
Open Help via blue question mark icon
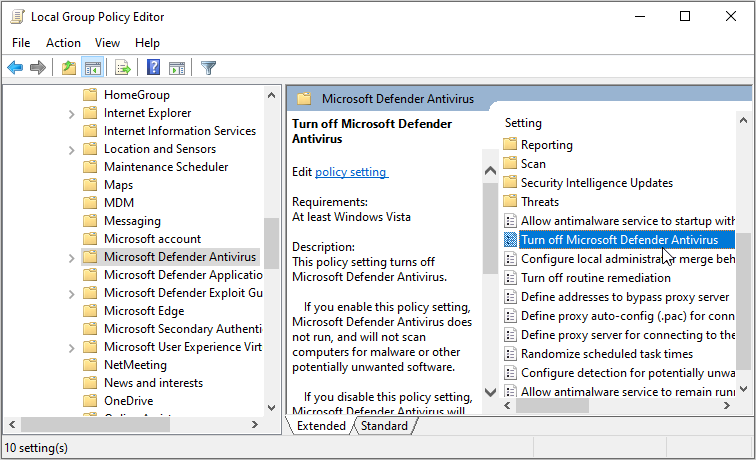coord(153,68)
